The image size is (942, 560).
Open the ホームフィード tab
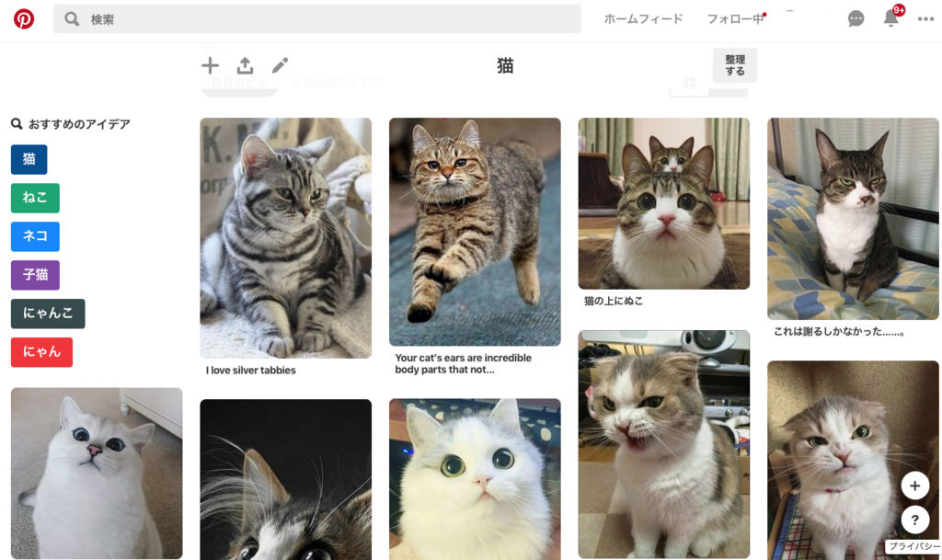(x=643, y=19)
